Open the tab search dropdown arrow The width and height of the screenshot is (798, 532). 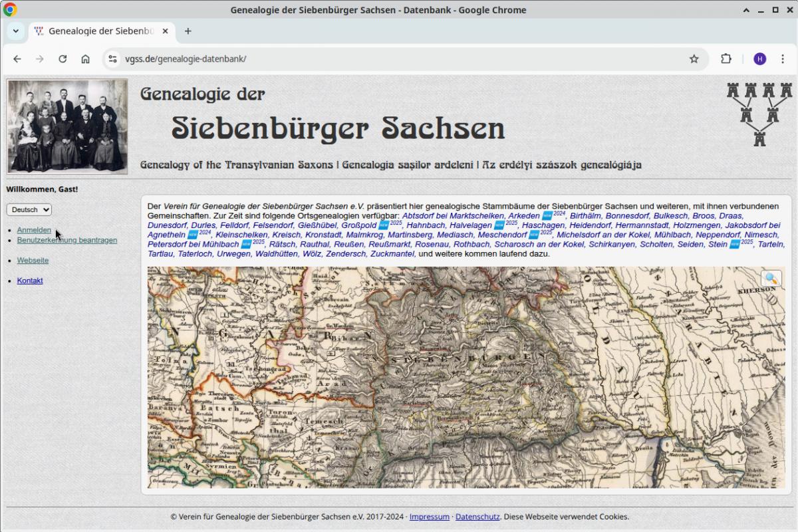[x=15, y=31]
